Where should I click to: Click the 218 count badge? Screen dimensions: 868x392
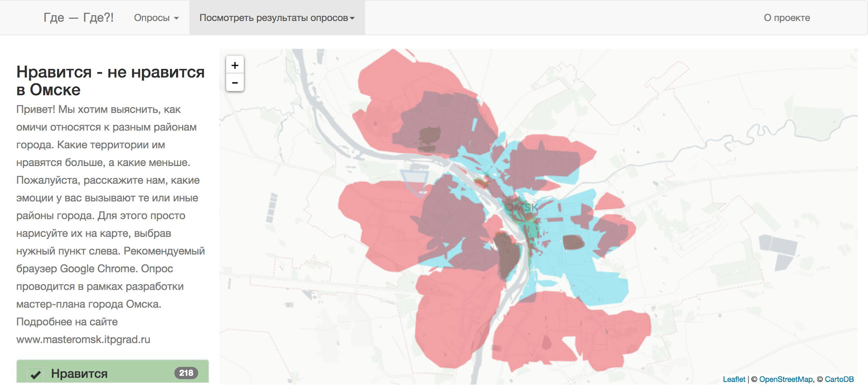(186, 373)
